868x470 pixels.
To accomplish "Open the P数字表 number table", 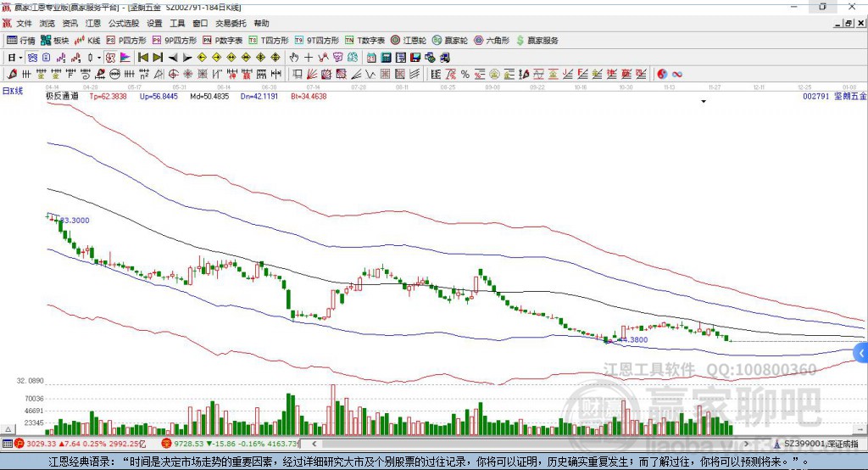I will 223,41.
